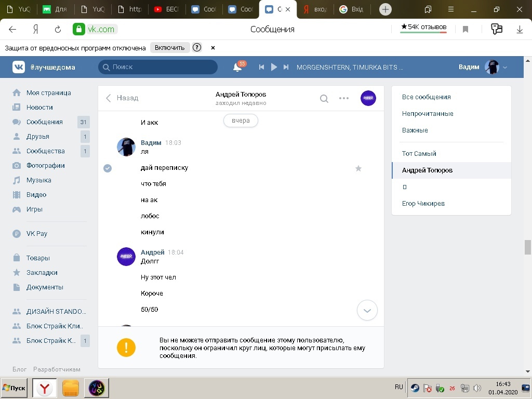Click the notifications bell icon
The width and height of the screenshot is (532, 399).
pyautogui.click(x=237, y=67)
